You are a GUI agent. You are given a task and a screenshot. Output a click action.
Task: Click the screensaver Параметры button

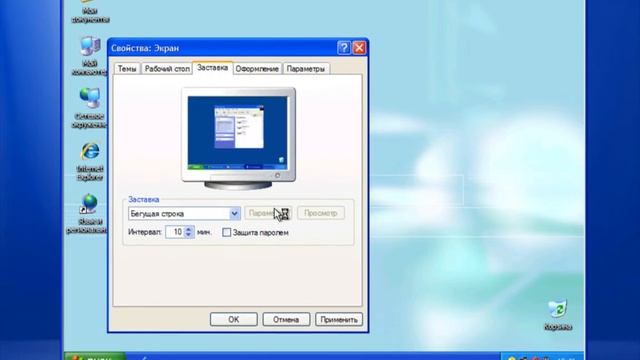pyautogui.click(x=268, y=213)
